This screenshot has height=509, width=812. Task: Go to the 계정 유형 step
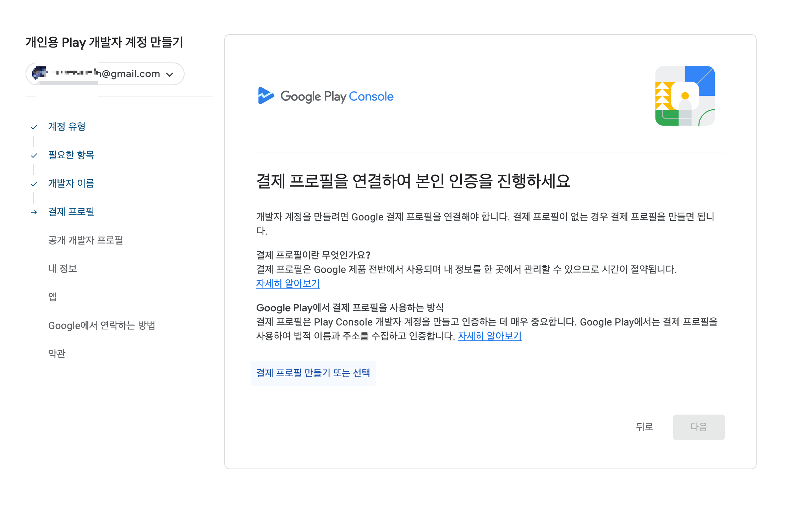tap(67, 127)
